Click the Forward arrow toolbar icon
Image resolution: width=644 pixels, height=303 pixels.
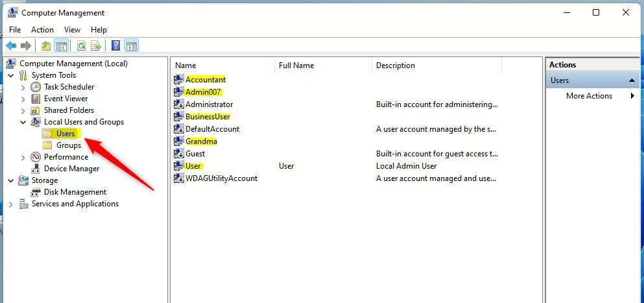tap(26, 45)
